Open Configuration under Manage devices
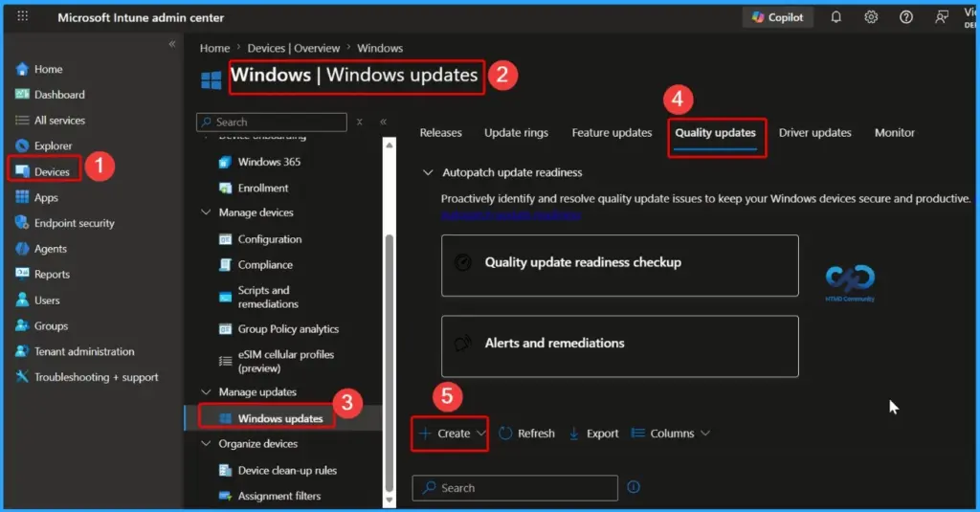Screen dimensions: 980x512 coord(269,239)
